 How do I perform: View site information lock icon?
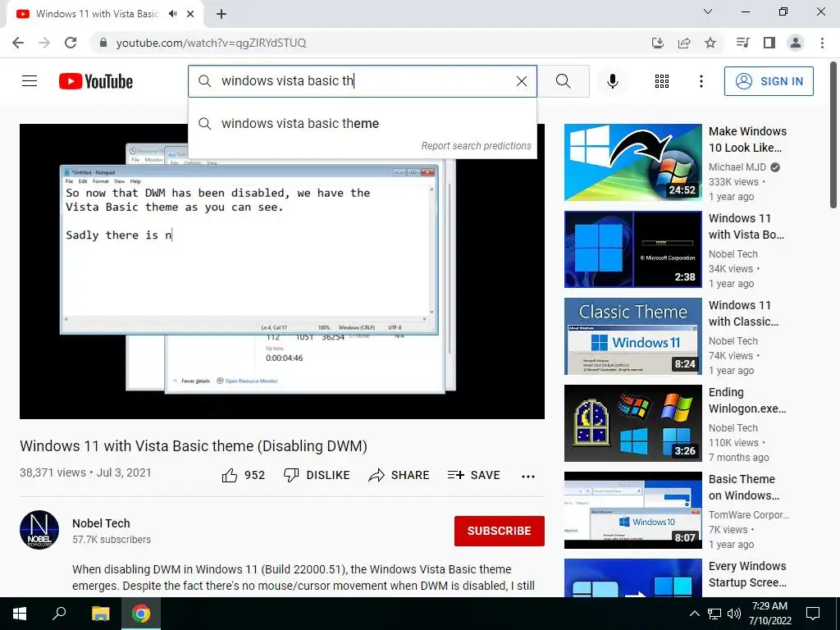(x=103, y=43)
